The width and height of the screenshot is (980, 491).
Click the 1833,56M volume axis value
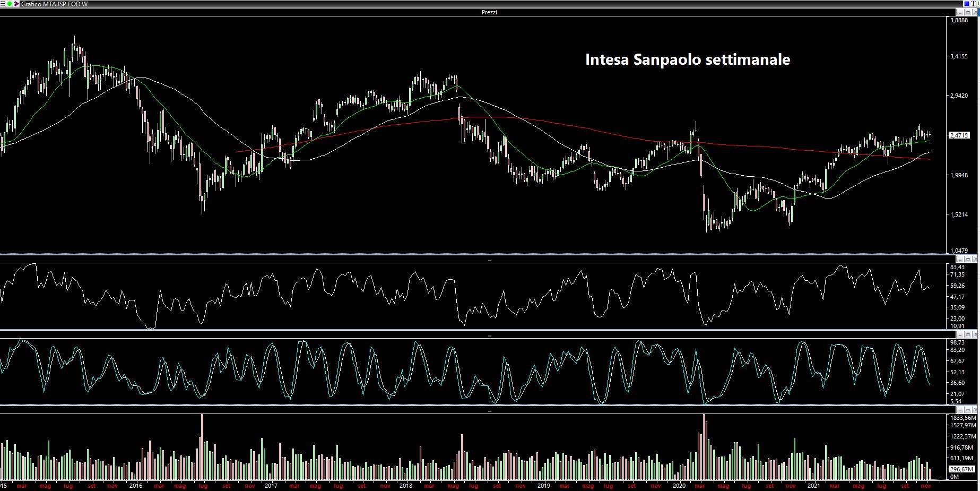(963, 418)
